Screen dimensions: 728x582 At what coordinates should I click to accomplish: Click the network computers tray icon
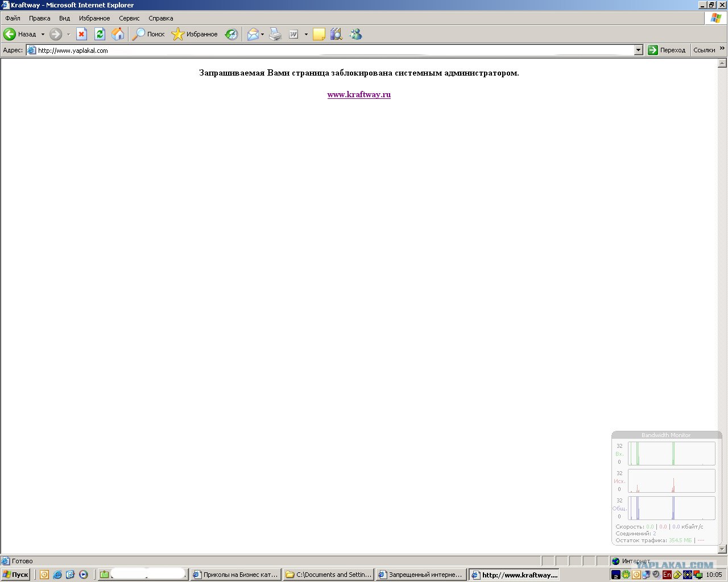click(646, 575)
